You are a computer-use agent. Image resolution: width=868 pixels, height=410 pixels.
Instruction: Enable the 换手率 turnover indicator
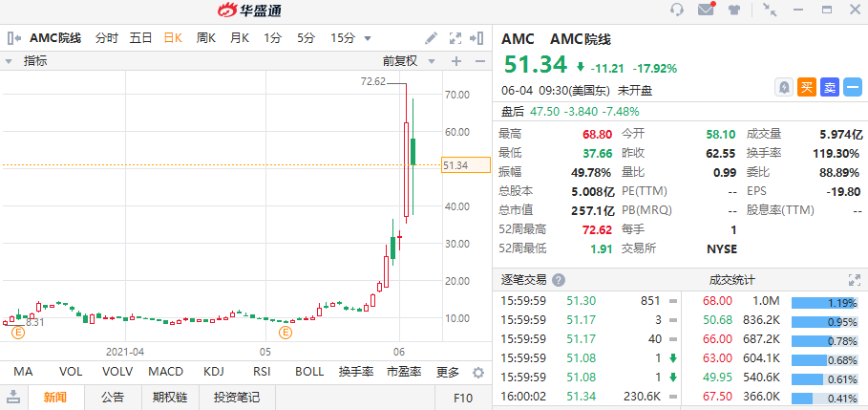pos(356,373)
